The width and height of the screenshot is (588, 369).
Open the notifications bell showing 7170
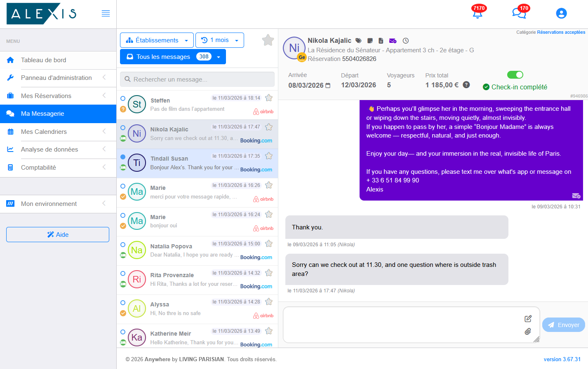[477, 13]
